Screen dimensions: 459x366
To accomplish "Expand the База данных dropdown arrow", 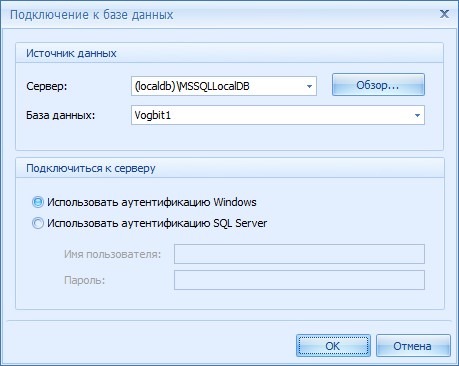I will tap(417, 115).
